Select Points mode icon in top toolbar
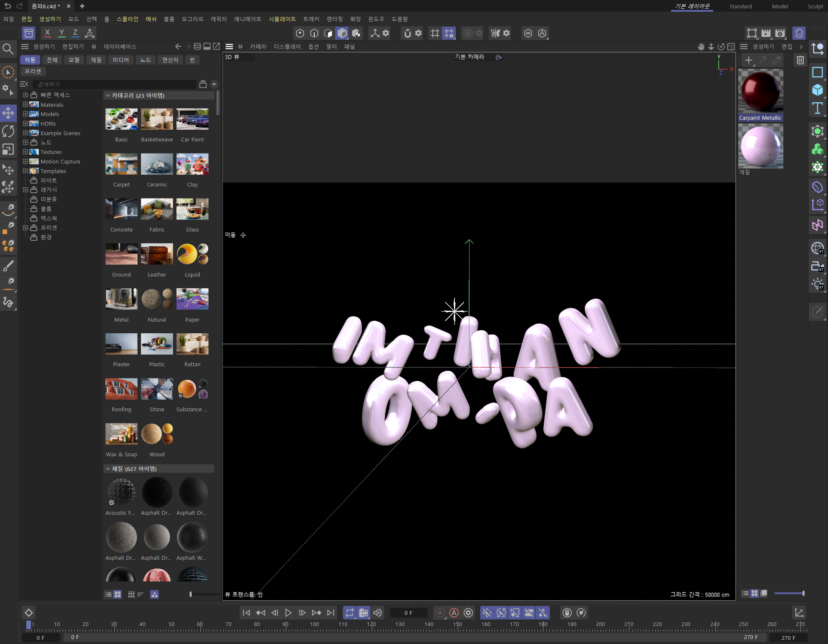 [x=300, y=33]
